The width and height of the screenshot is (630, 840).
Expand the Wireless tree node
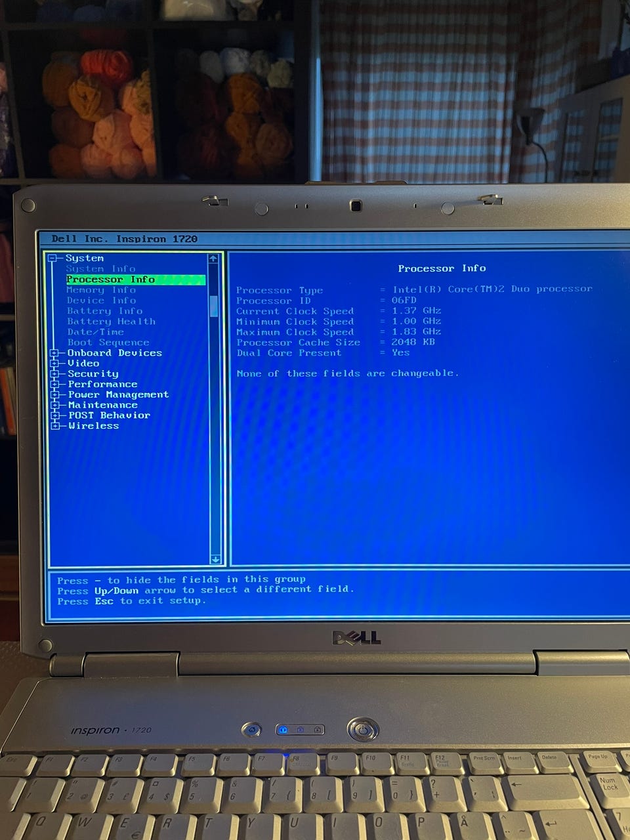[54, 426]
